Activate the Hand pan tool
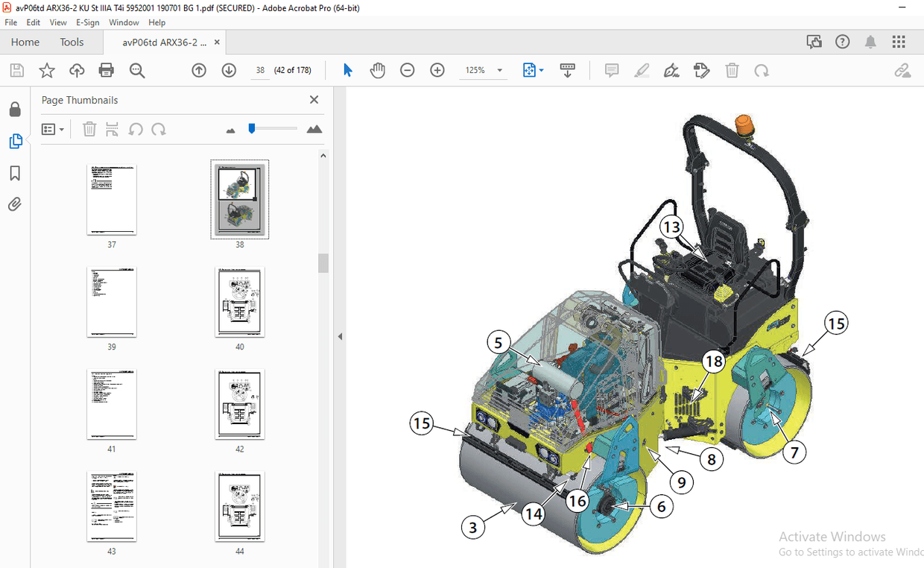This screenshot has width=924, height=568. [378, 71]
